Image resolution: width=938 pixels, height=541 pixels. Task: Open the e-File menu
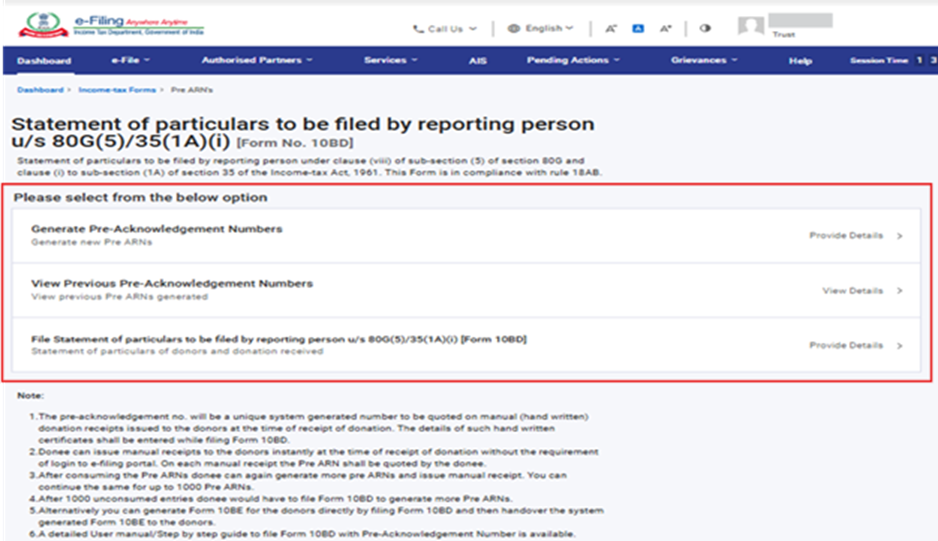[130, 60]
